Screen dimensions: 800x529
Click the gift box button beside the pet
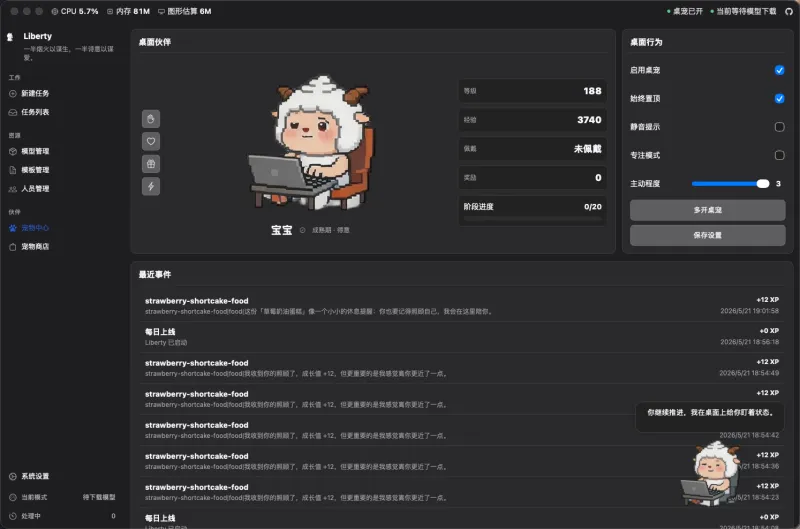(151, 164)
